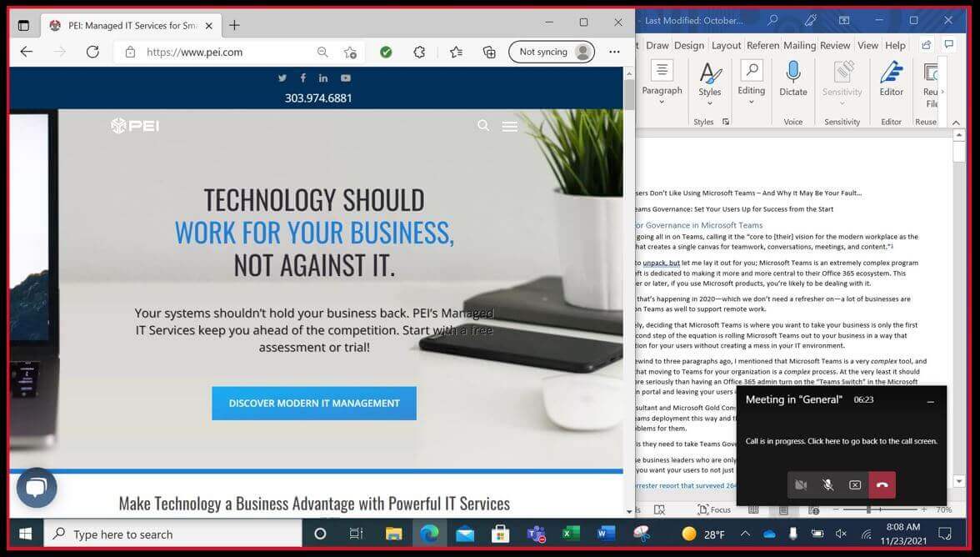Viewport: 980px width, 557px height.
Task: Click the PEI logo on website
Action: [x=135, y=126]
